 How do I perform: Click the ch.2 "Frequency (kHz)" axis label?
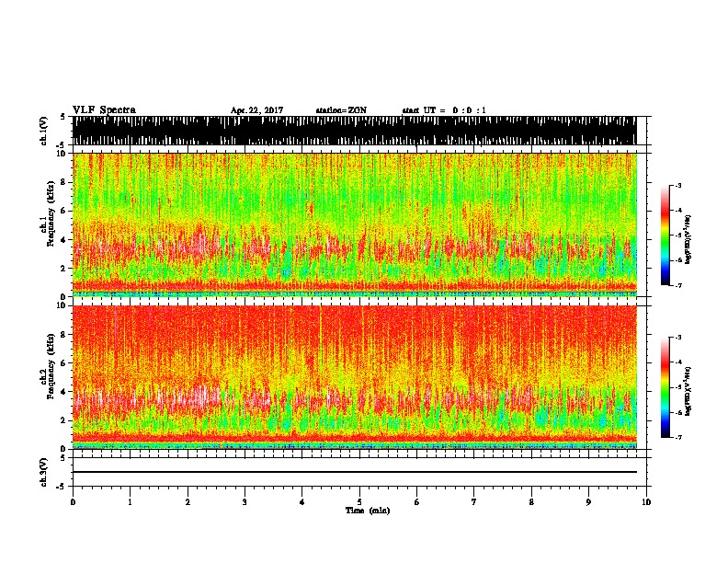(x=51, y=366)
